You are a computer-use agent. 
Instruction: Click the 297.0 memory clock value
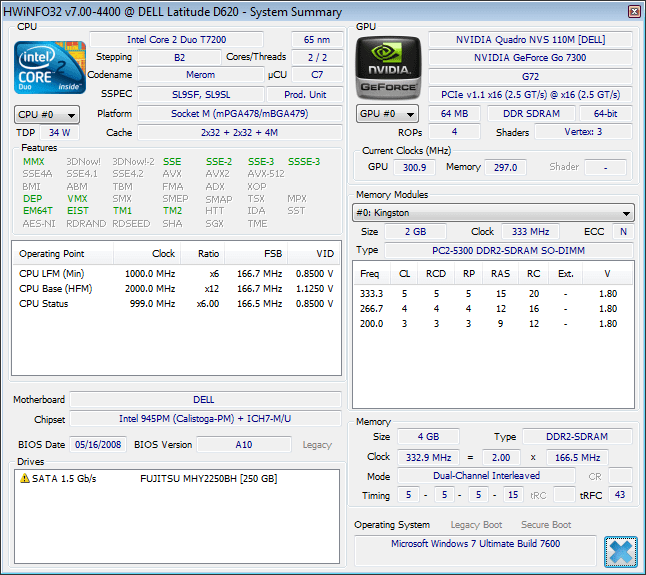[505, 168]
